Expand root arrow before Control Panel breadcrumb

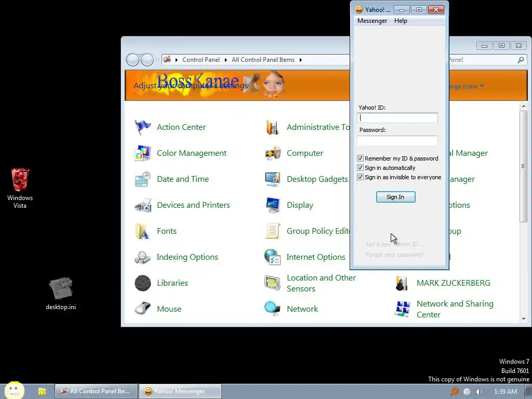(x=177, y=60)
